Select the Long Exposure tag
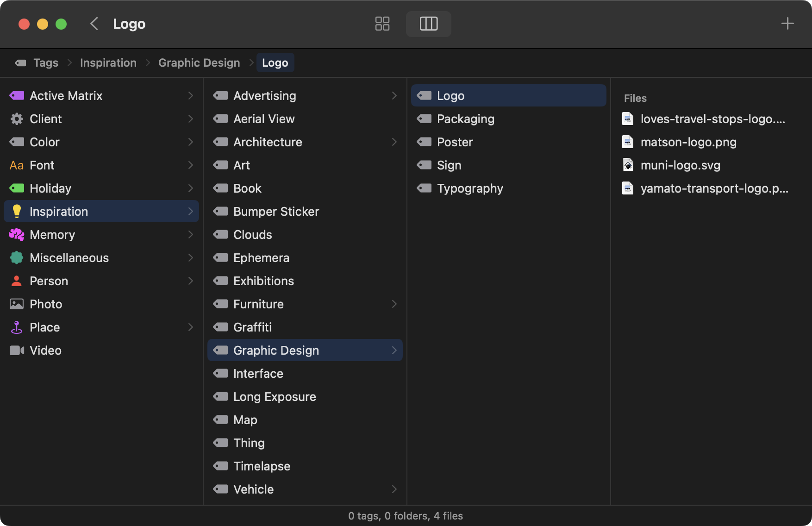Screen dimensions: 812x526 pyautogui.click(x=305, y=396)
